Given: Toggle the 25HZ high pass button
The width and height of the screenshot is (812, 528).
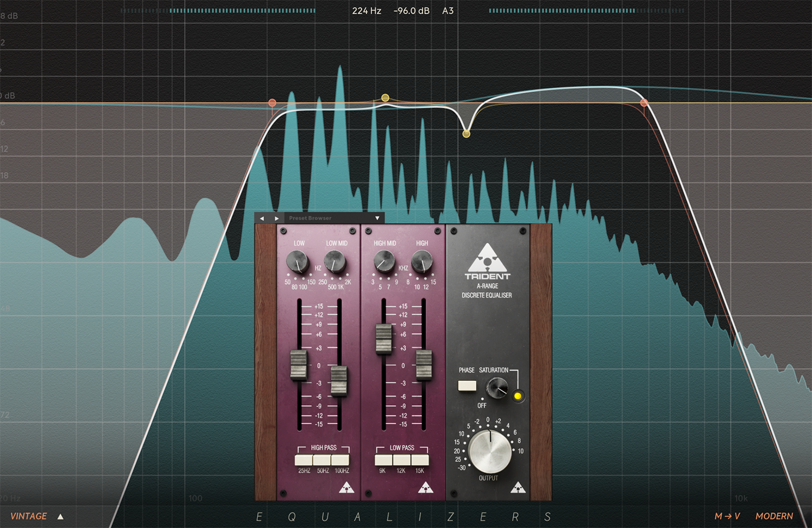Looking at the screenshot, I should [304, 460].
